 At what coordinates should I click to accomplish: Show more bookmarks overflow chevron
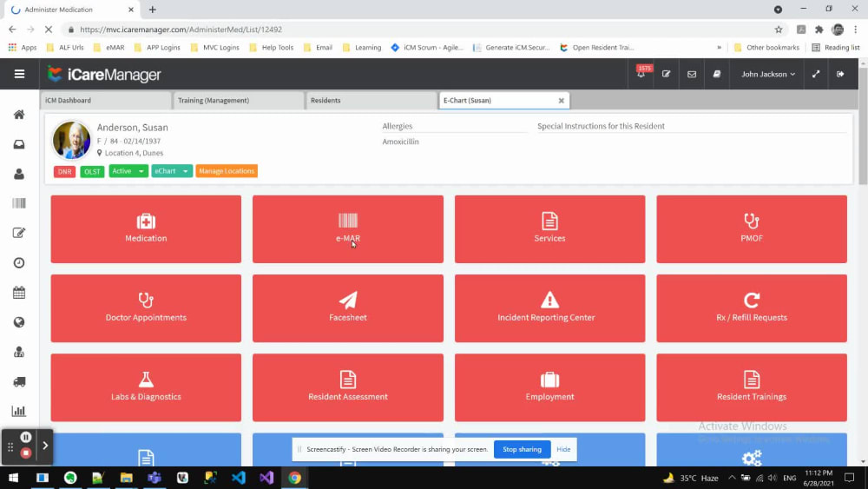coord(719,48)
